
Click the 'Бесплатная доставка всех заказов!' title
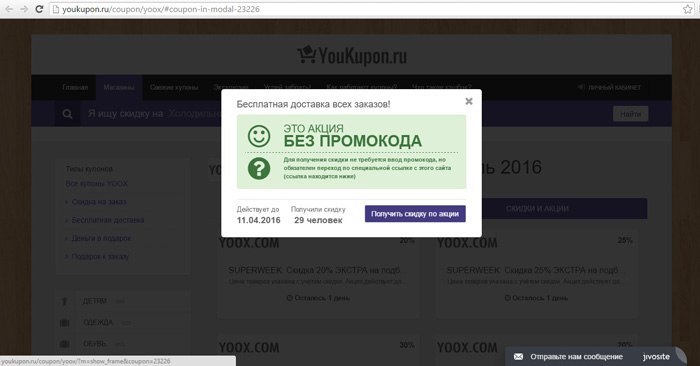pos(313,104)
